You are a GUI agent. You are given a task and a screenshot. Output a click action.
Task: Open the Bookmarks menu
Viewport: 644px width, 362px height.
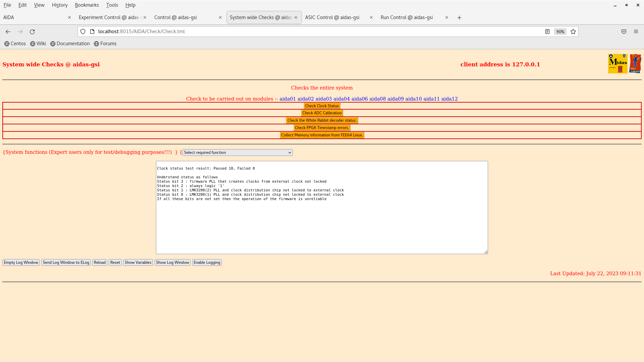(87, 5)
